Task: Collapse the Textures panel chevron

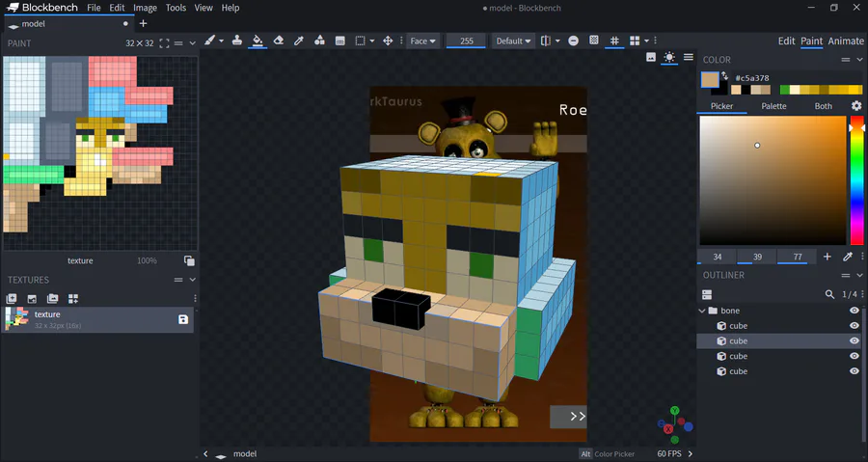Action: 193,280
